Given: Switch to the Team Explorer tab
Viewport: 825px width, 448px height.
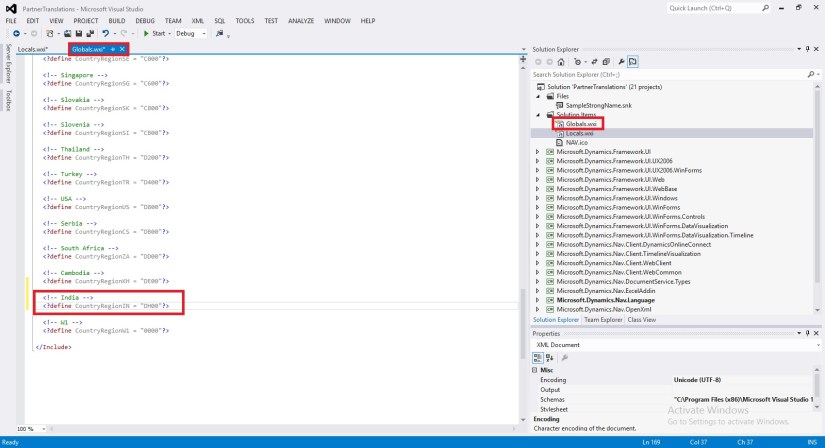Looking at the screenshot, I should 604,320.
